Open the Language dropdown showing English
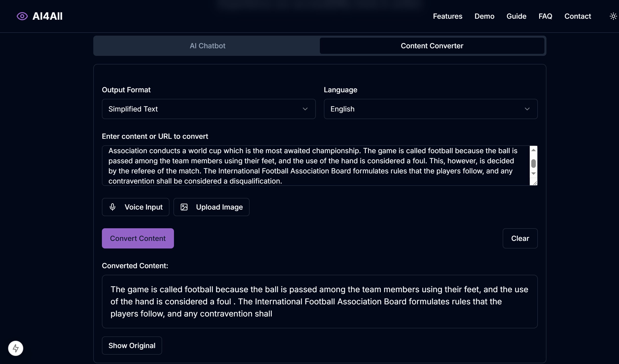The image size is (619, 364). 430,109
